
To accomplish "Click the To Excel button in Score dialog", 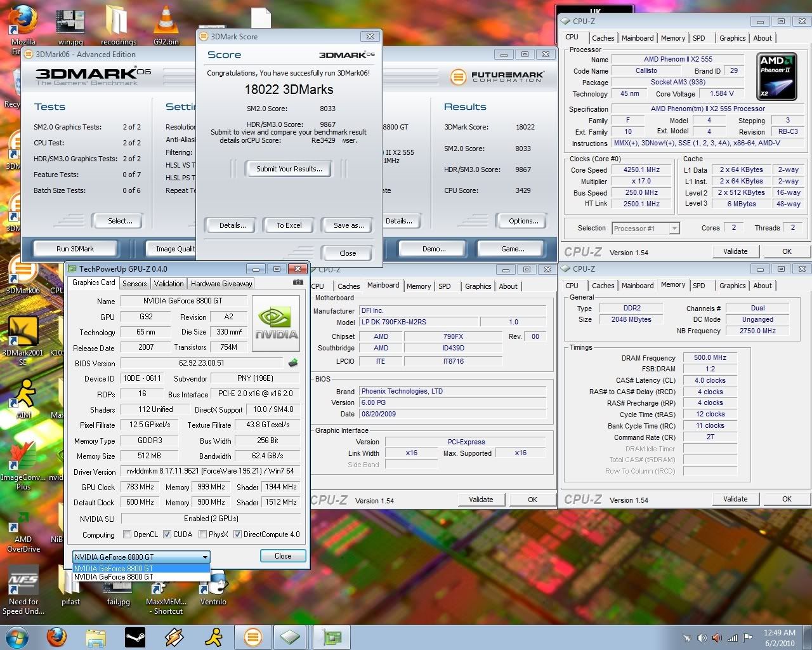I will pyautogui.click(x=289, y=225).
